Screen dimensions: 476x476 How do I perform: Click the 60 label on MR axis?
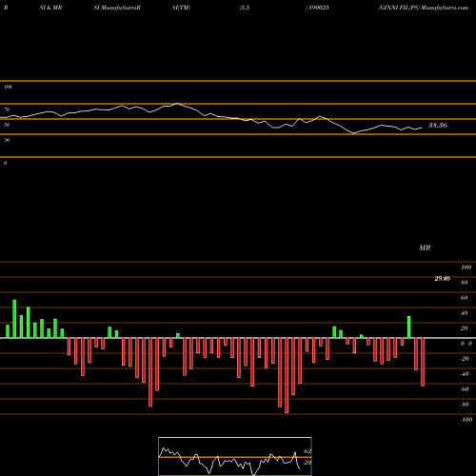(x=464, y=298)
